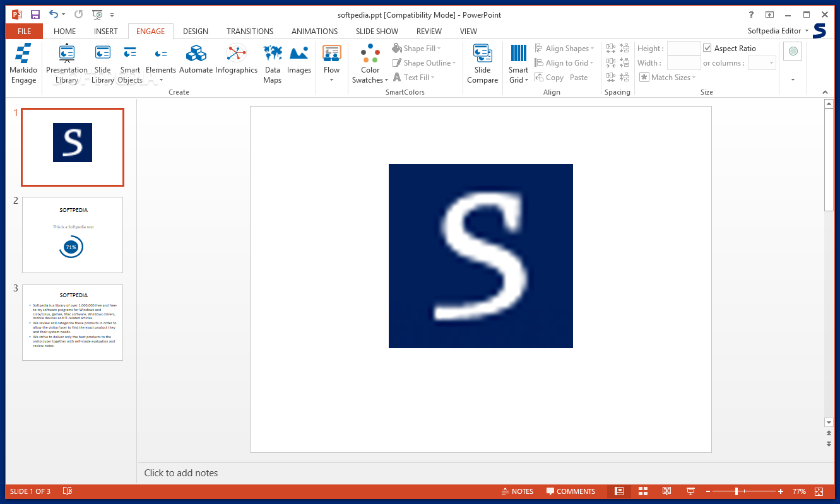The height and width of the screenshot is (504, 840).
Task: Click Start From Beginning slideshow icon
Action: [x=97, y=15]
